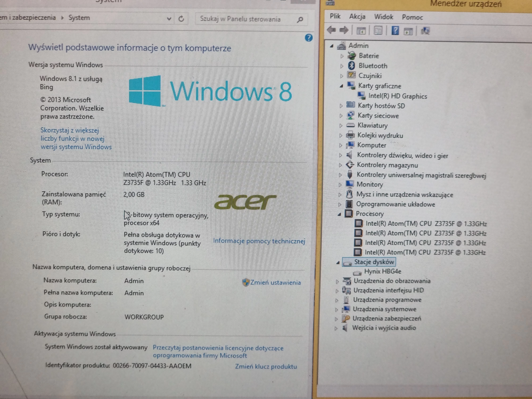
Task: Click the Szukaj w Panelu sterowania field
Action: [x=241, y=19]
